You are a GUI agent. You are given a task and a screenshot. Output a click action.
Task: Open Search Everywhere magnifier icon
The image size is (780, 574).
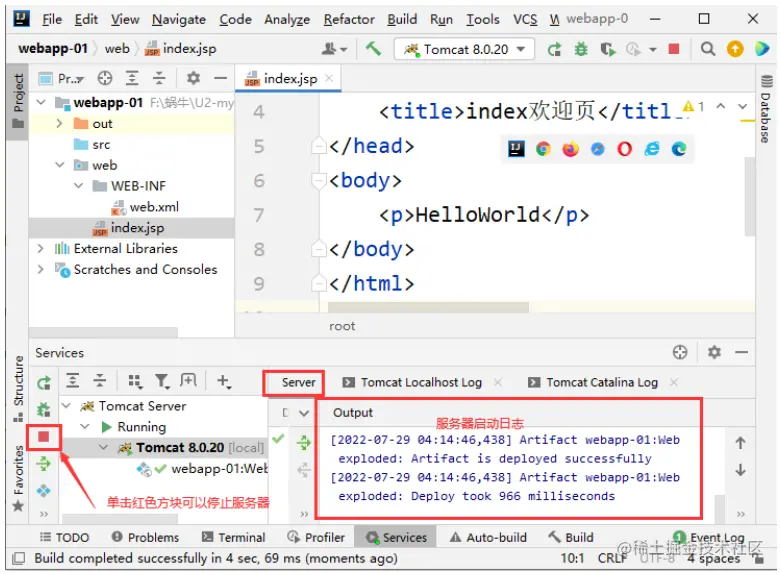[x=707, y=49]
